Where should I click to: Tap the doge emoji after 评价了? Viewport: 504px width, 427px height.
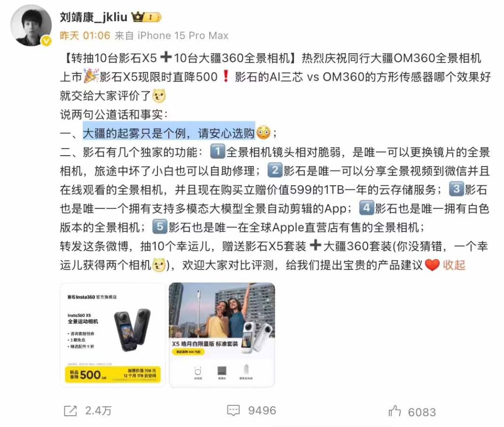tap(159, 96)
